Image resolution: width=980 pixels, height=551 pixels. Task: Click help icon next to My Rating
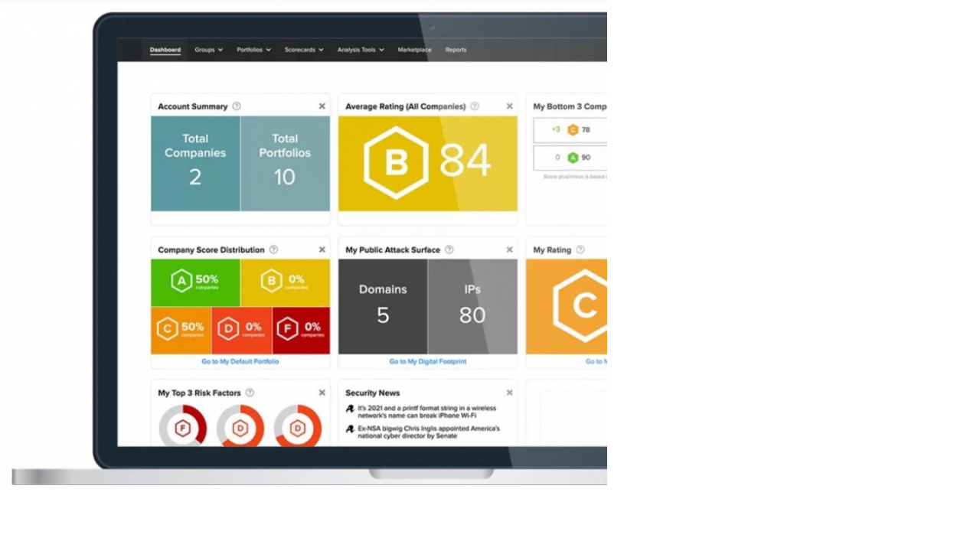pos(580,249)
